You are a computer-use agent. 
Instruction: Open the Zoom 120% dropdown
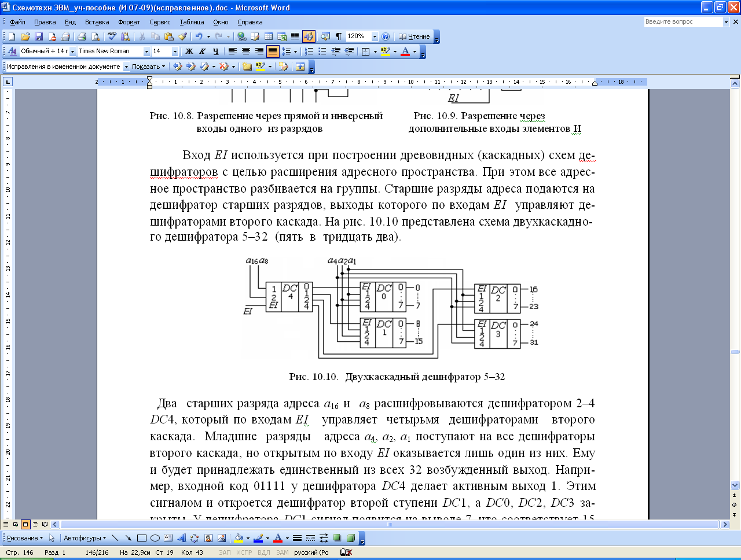coord(375,36)
